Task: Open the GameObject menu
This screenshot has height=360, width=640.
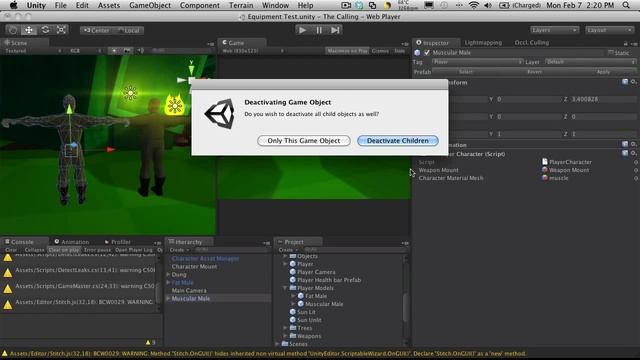Action: (x=150, y=5)
